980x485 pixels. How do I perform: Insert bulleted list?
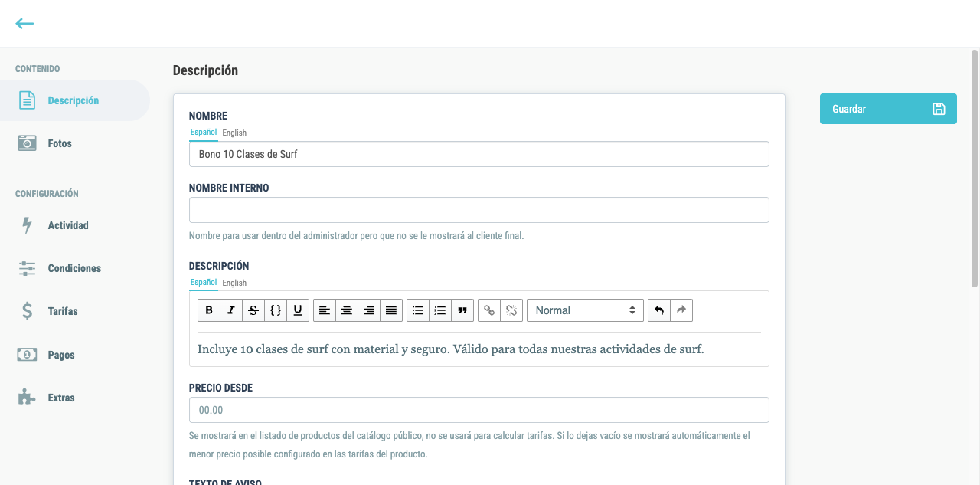(x=418, y=310)
